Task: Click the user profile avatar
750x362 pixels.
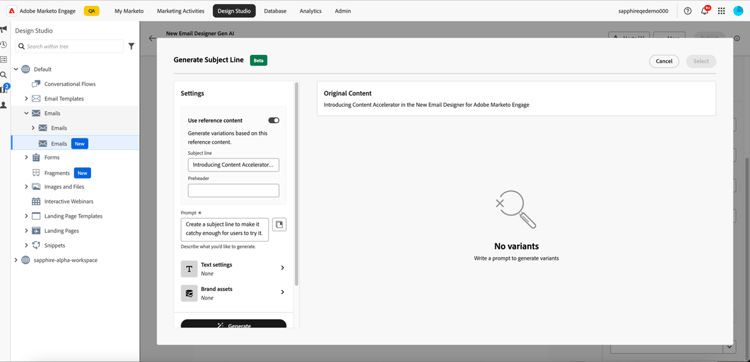Action: pos(738,11)
